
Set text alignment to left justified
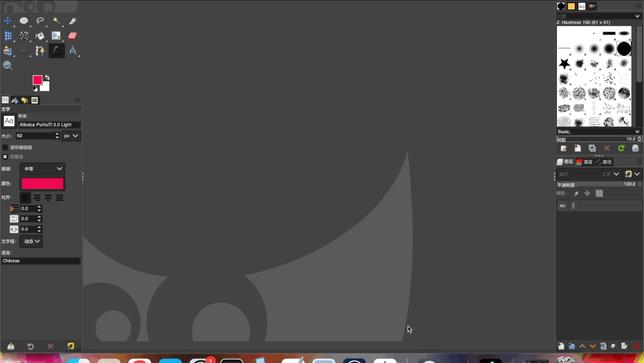(x=25, y=198)
